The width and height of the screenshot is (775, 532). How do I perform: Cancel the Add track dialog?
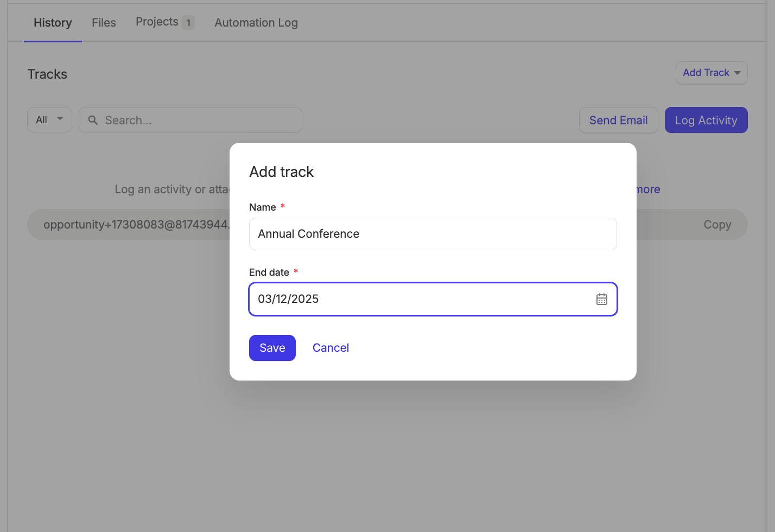tap(331, 347)
